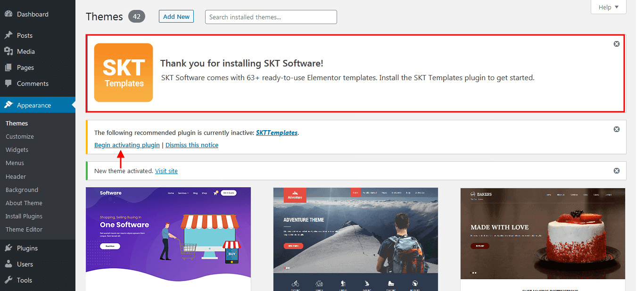This screenshot has height=291, width=644.
Task: Click the SKTTemplates plugin link
Action: pyautogui.click(x=277, y=133)
